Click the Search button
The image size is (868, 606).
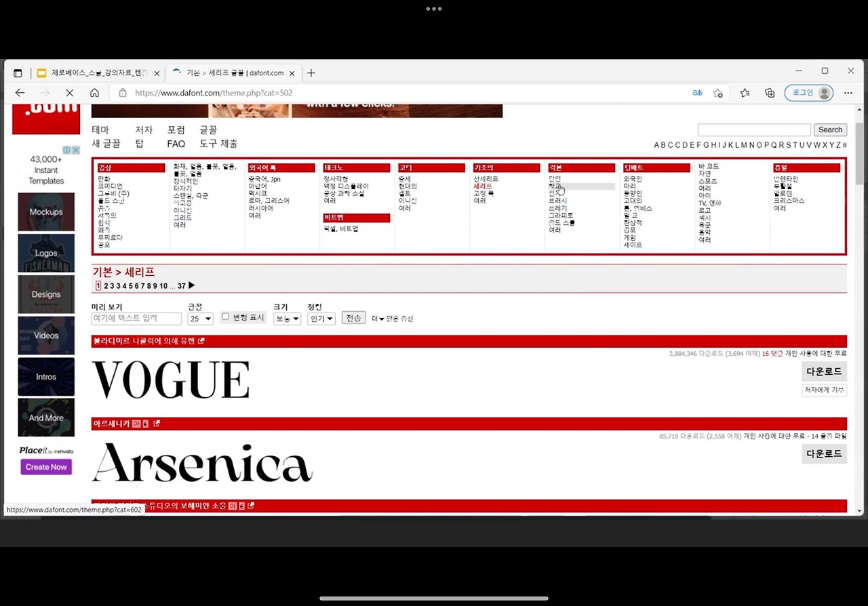pyautogui.click(x=830, y=130)
